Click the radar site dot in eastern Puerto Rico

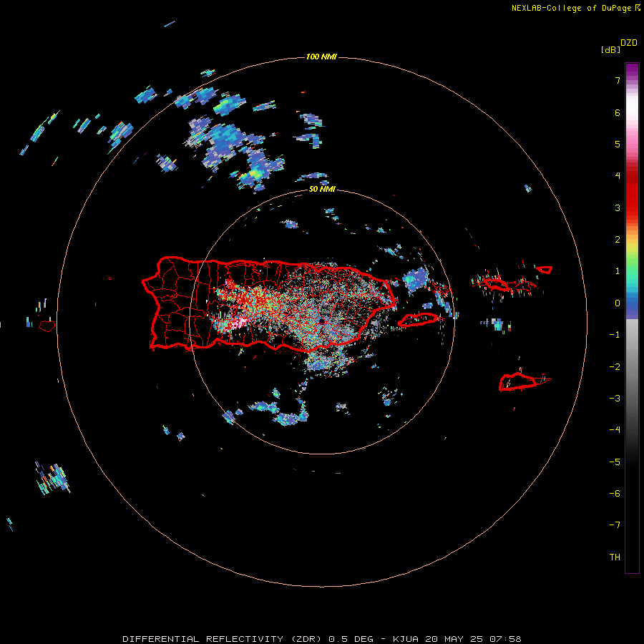click(321, 321)
